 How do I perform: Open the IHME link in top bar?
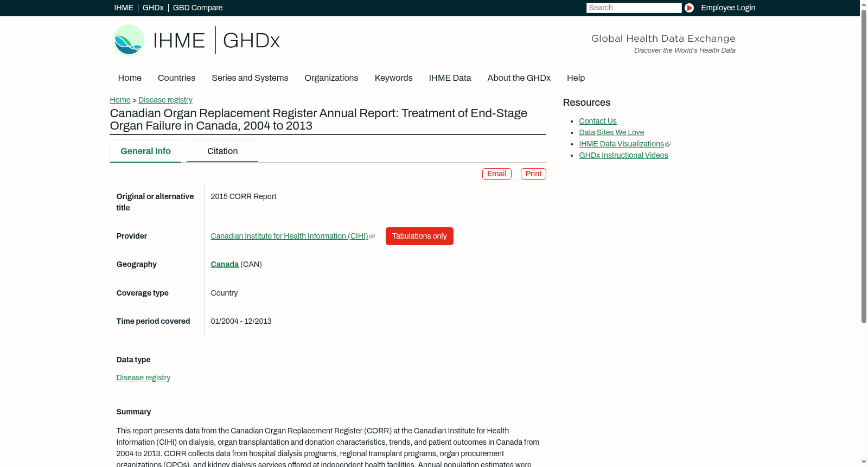pyautogui.click(x=124, y=8)
